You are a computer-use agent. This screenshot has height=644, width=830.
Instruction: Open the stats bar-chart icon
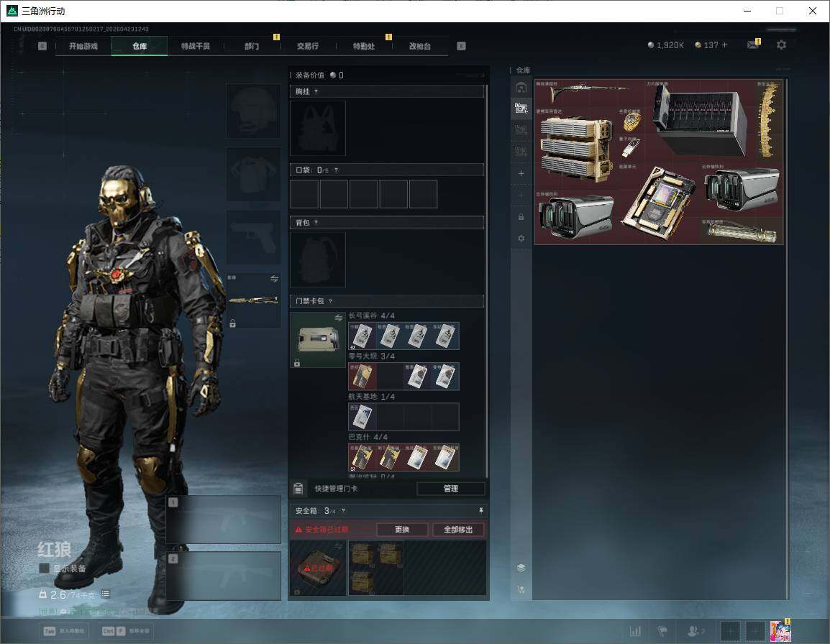pyautogui.click(x=635, y=631)
